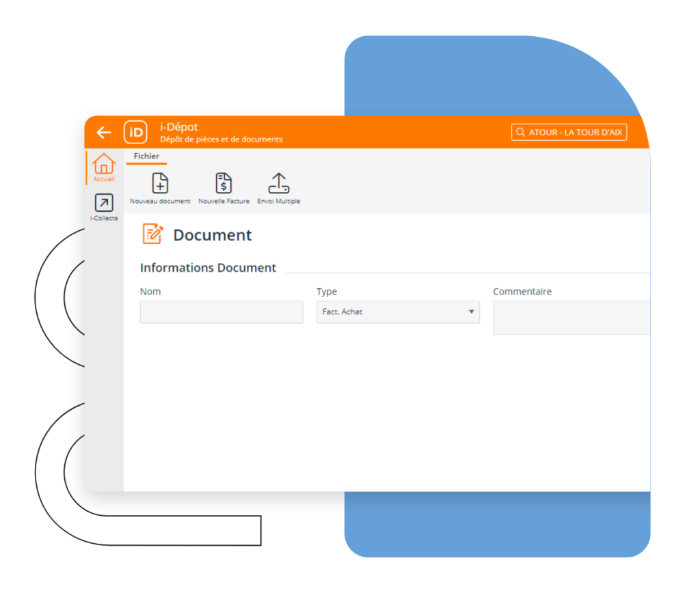Open the Accueil home icon in sidebar
The width and height of the screenshot is (700, 593).
tap(104, 165)
